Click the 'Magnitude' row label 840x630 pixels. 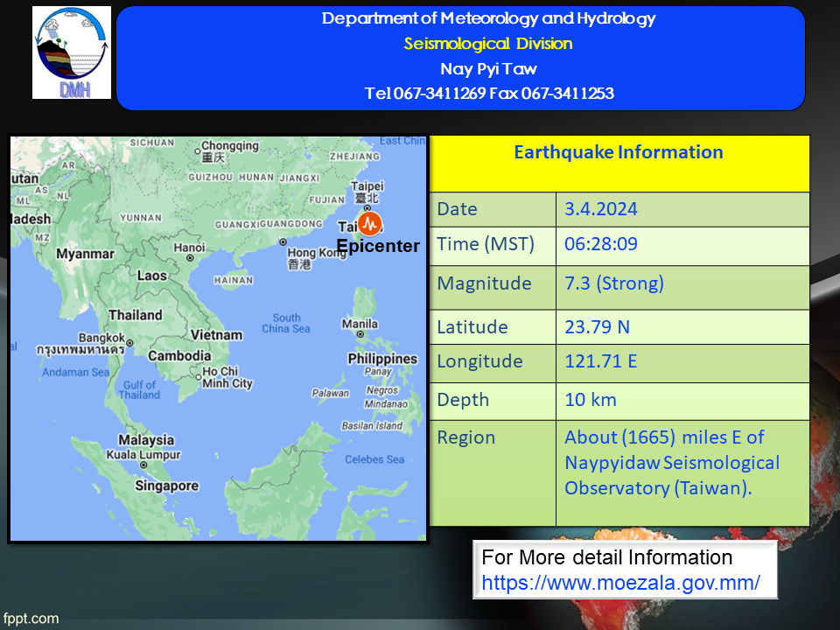click(x=484, y=283)
